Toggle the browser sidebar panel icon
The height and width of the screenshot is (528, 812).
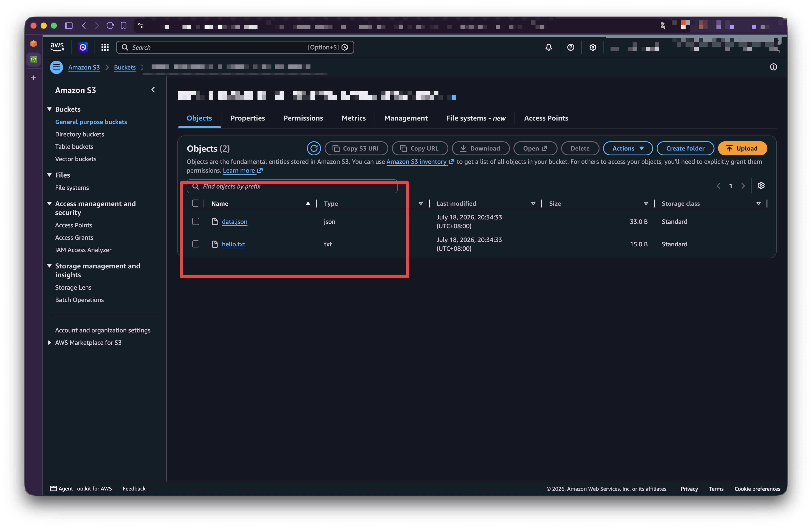(x=69, y=26)
